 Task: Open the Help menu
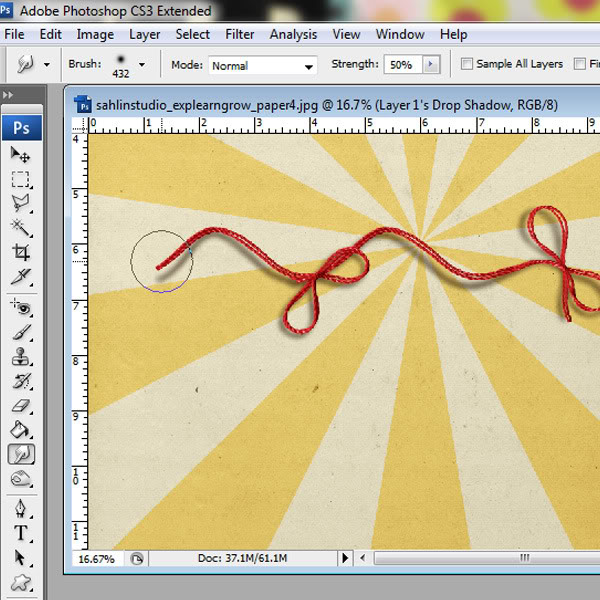453,34
